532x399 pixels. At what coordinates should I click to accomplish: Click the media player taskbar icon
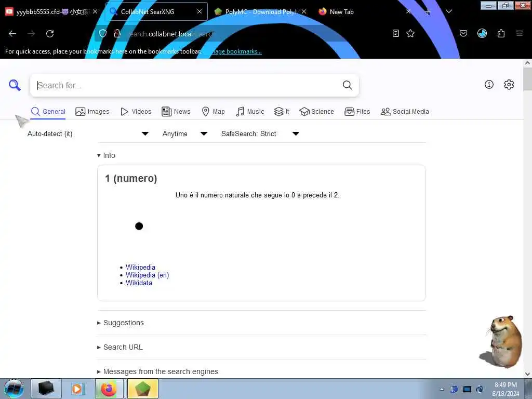tap(77, 389)
